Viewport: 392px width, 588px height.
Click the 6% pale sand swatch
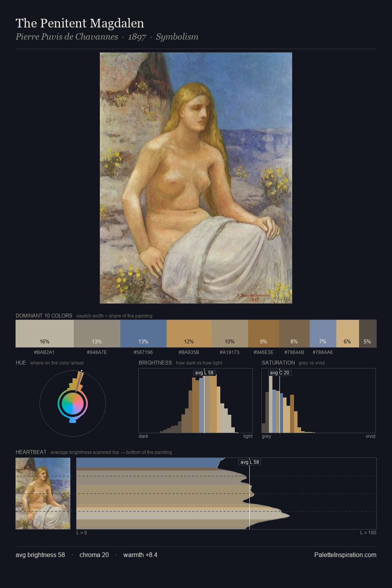tap(348, 334)
